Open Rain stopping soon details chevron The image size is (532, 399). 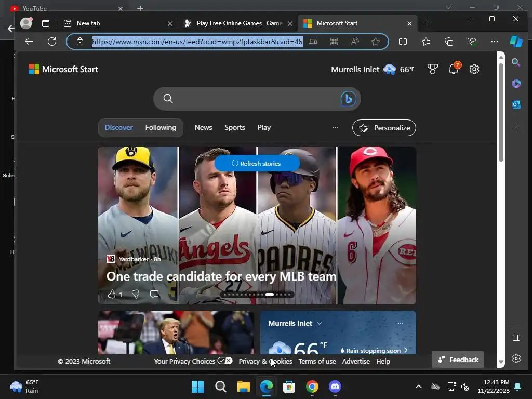click(x=406, y=350)
